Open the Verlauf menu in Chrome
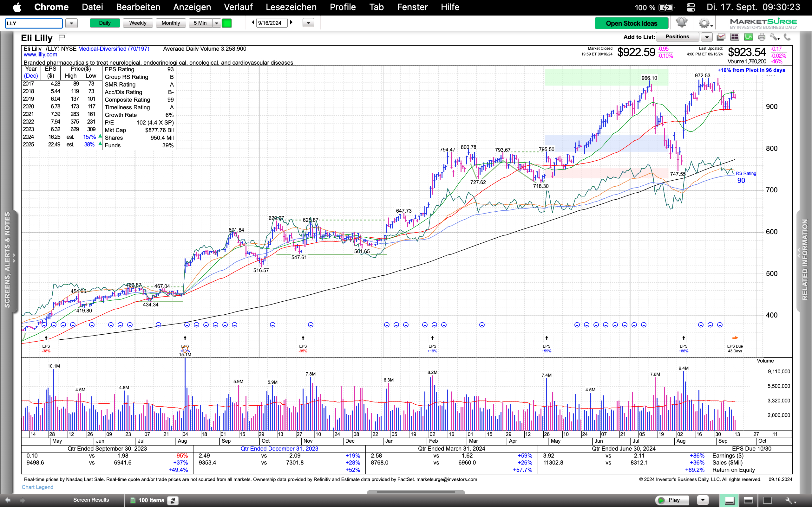The image size is (812, 507). point(238,7)
